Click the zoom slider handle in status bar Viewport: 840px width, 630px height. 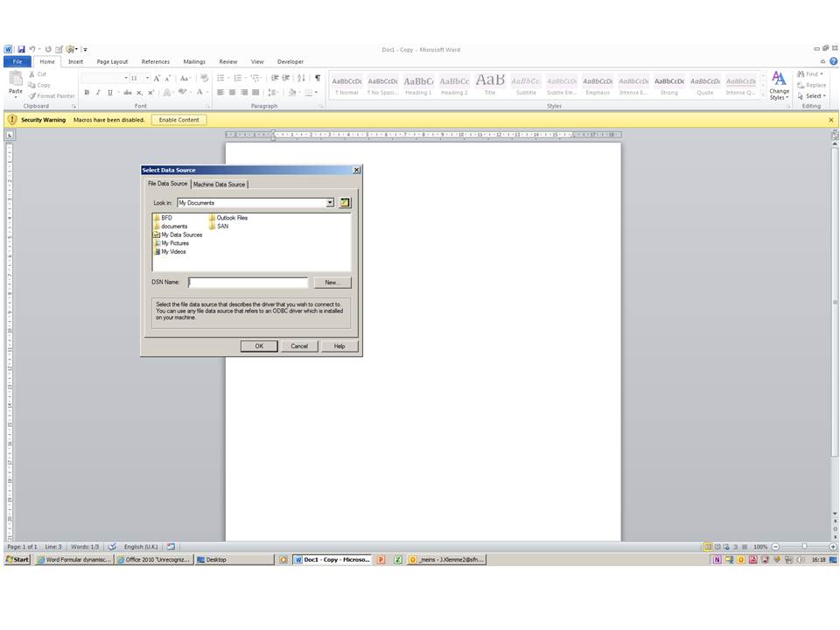[x=804, y=546]
